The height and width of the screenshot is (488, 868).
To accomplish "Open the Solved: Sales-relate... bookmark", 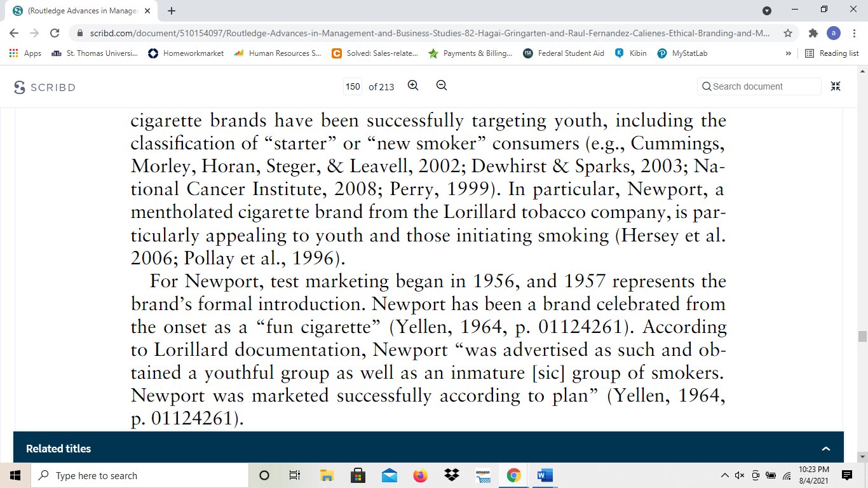I will pos(375,53).
